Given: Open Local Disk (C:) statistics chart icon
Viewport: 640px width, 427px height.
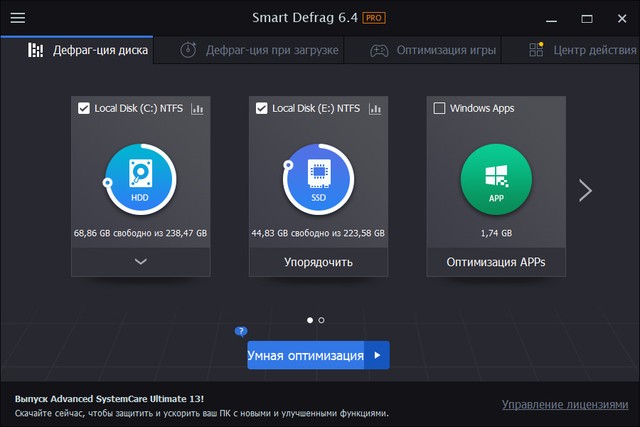Looking at the screenshot, I should point(197,108).
